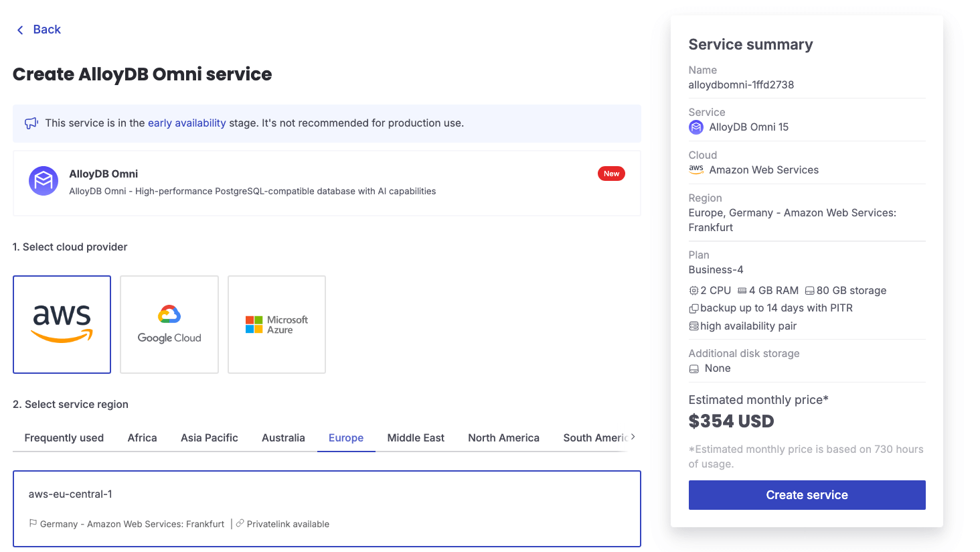Select the North America tab
The height and width of the screenshot is (552, 980).
503,437
